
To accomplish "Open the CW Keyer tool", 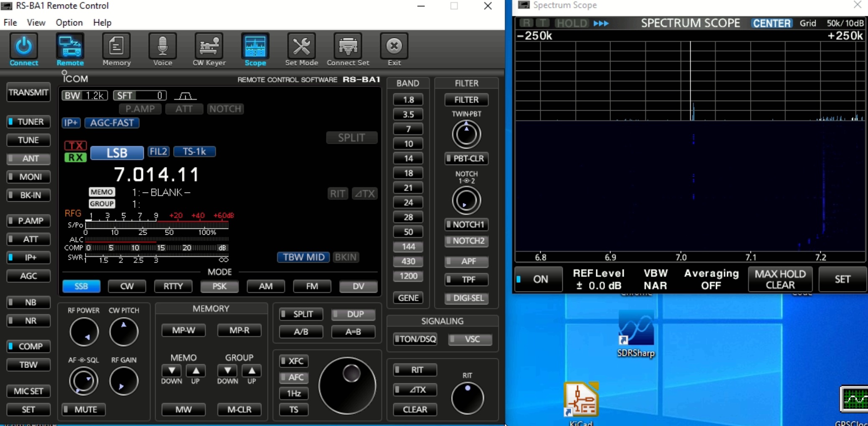I will 209,50.
